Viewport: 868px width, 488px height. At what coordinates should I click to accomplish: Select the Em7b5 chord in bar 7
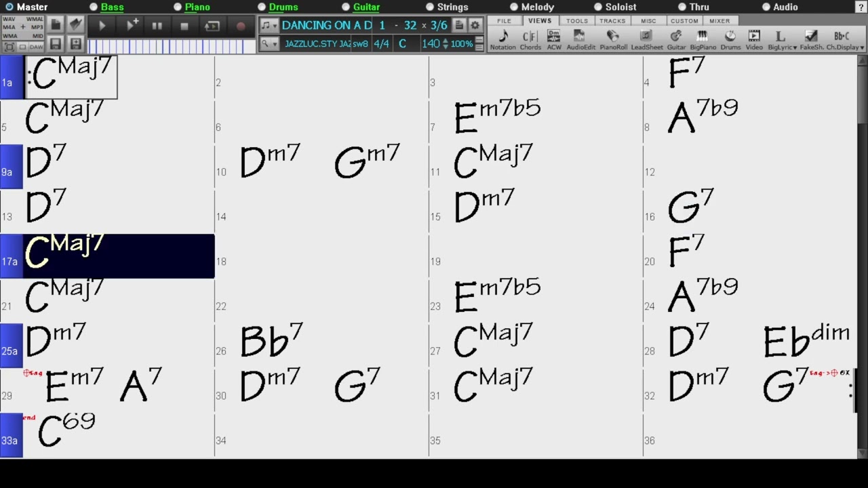(x=497, y=117)
